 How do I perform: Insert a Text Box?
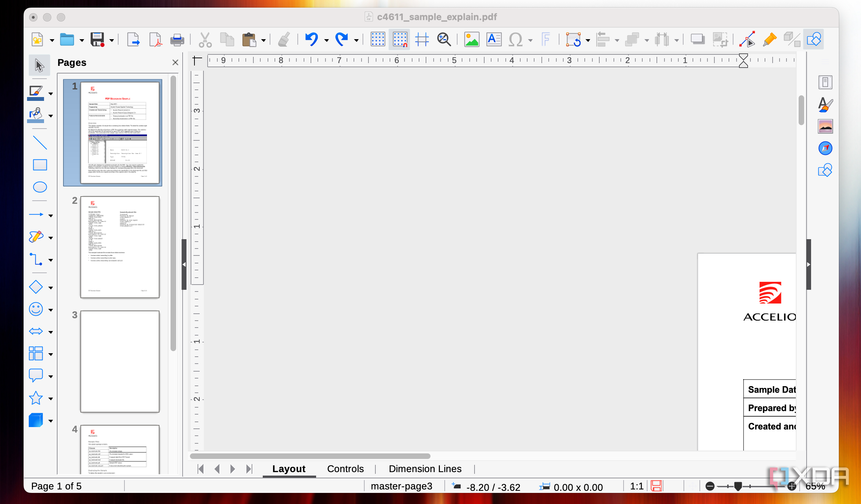(x=494, y=40)
